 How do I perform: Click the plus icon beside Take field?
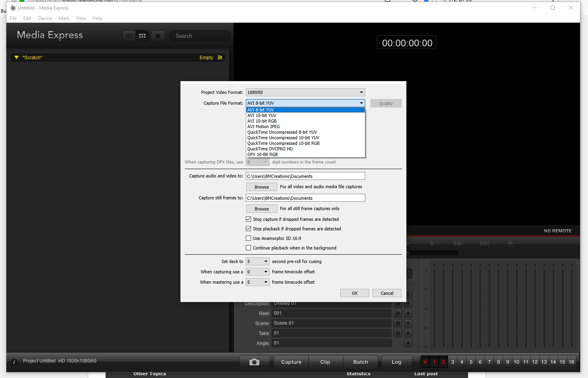coord(408,333)
